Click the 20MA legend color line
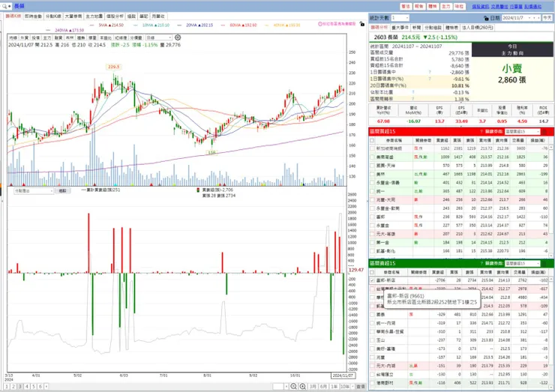 point(180,25)
